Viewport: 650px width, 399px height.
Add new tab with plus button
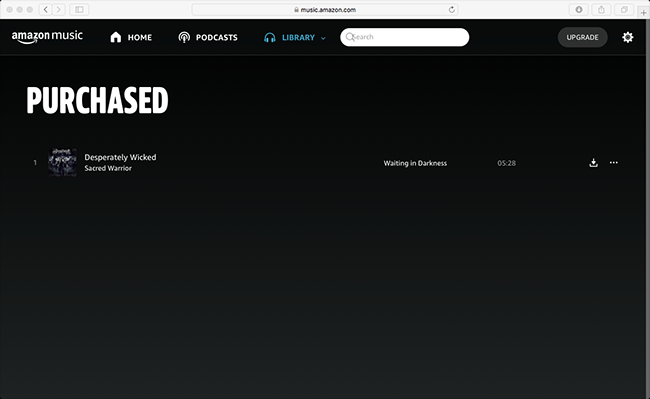(x=643, y=12)
